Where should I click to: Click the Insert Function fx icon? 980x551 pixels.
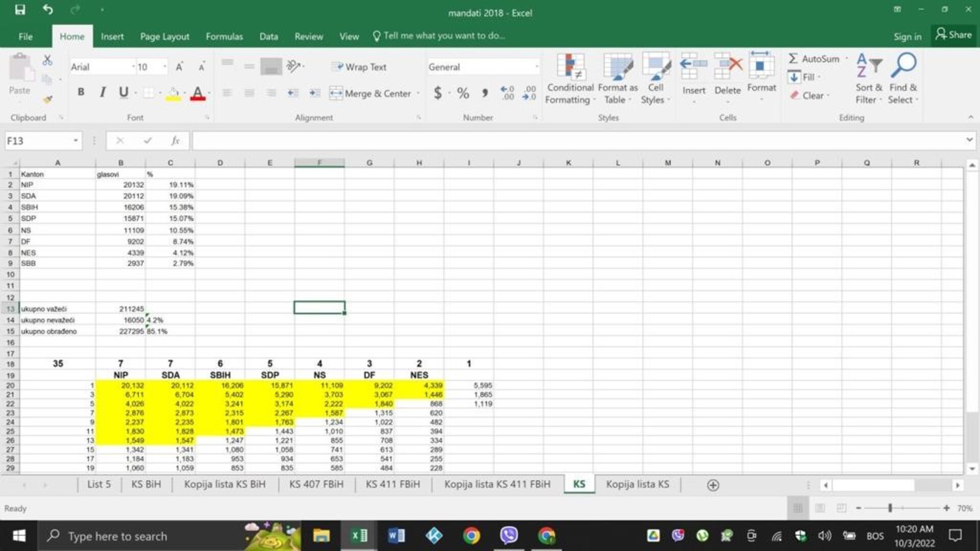coord(175,141)
